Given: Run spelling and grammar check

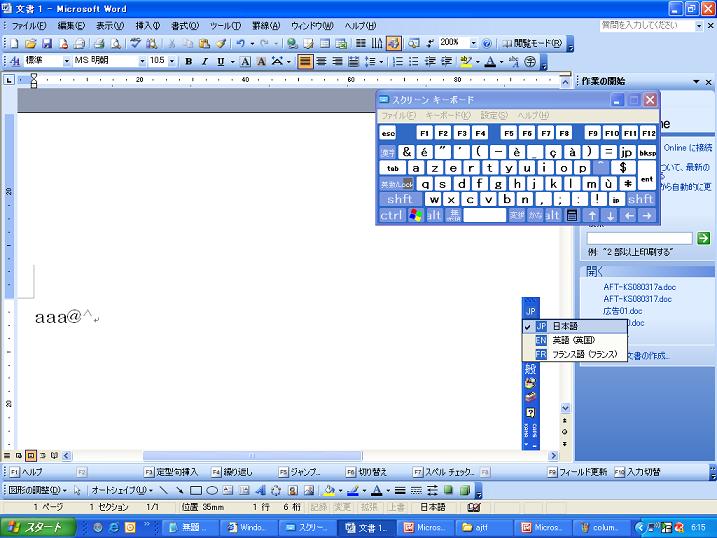Looking at the screenshot, I should click(x=135, y=43).
